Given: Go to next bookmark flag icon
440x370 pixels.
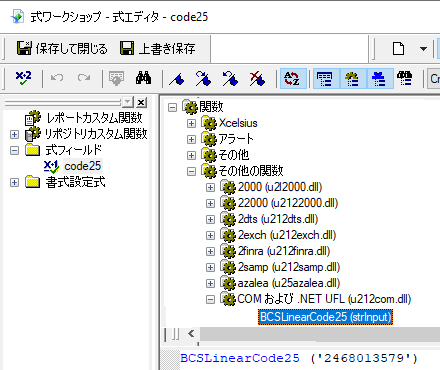Looking at the screenshot, I should (x=203, y=79).
